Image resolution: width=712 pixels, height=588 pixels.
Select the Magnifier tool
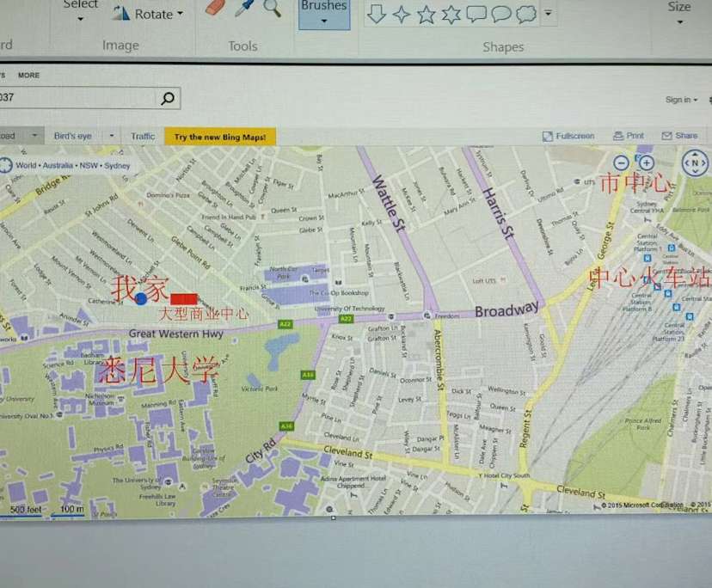pyautogui.click(x=272, y=8)
